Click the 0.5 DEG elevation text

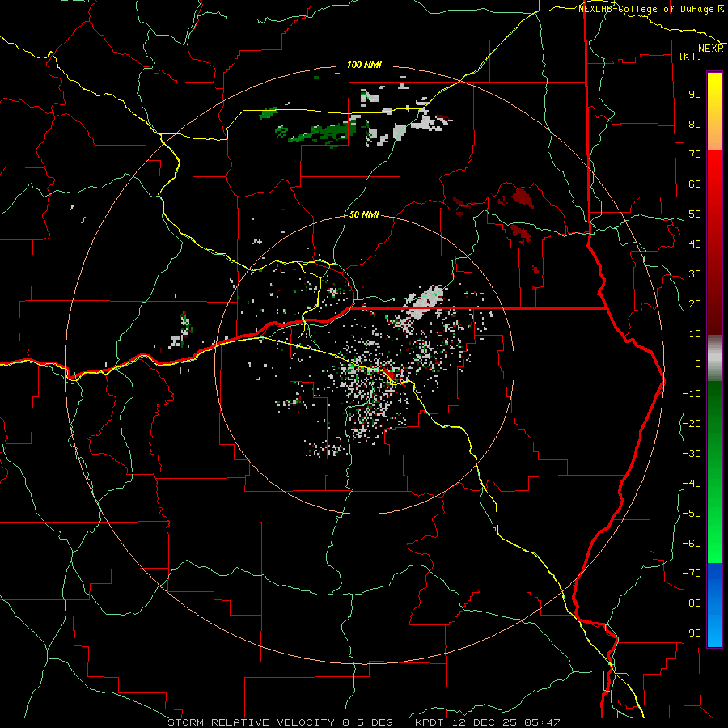tap(368, 722)
